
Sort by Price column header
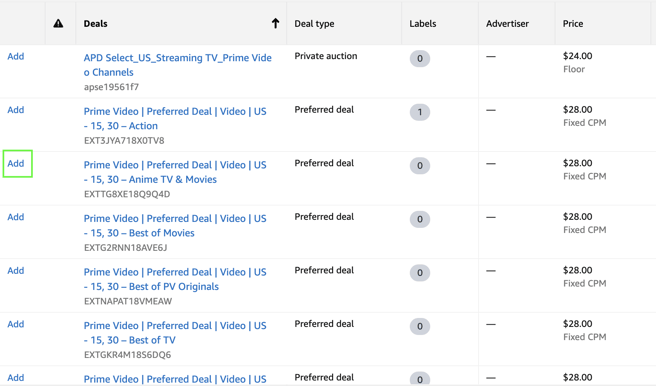[x=573, y=23]
